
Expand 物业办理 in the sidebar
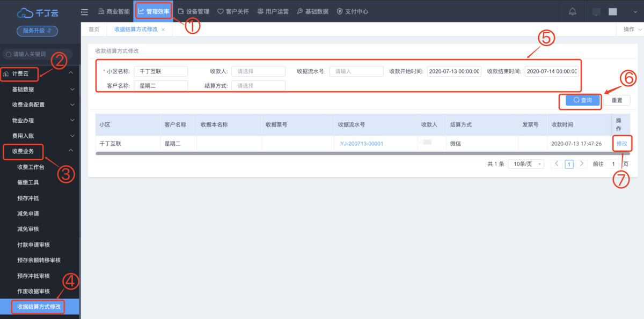[x=40, y=121]
